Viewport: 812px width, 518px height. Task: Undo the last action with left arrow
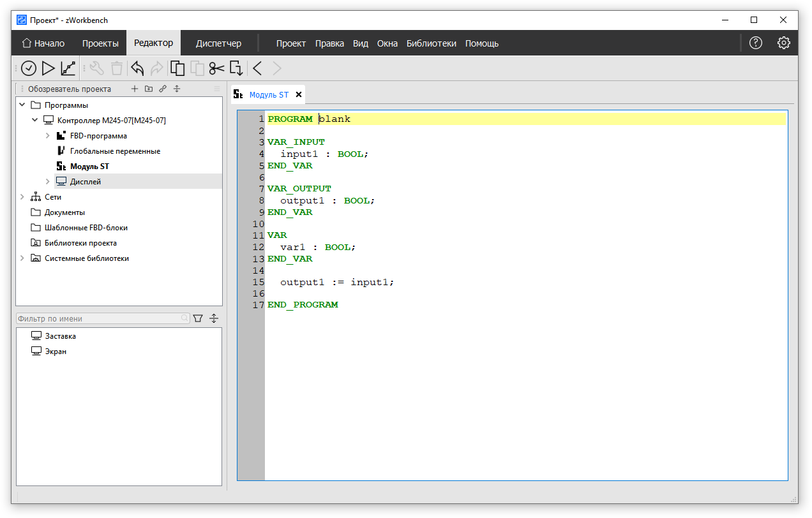coord(137,68)
